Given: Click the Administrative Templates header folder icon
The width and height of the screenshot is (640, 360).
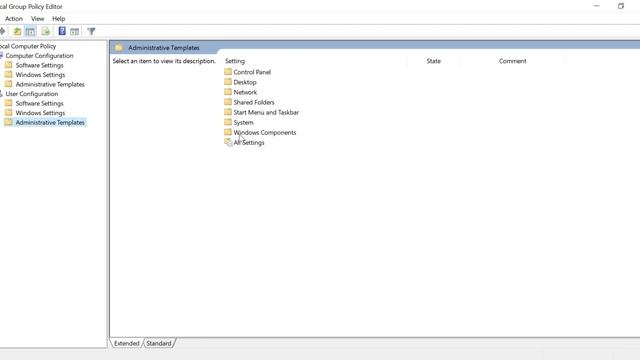Looking at the screenshot, I should tap(119, 48).
